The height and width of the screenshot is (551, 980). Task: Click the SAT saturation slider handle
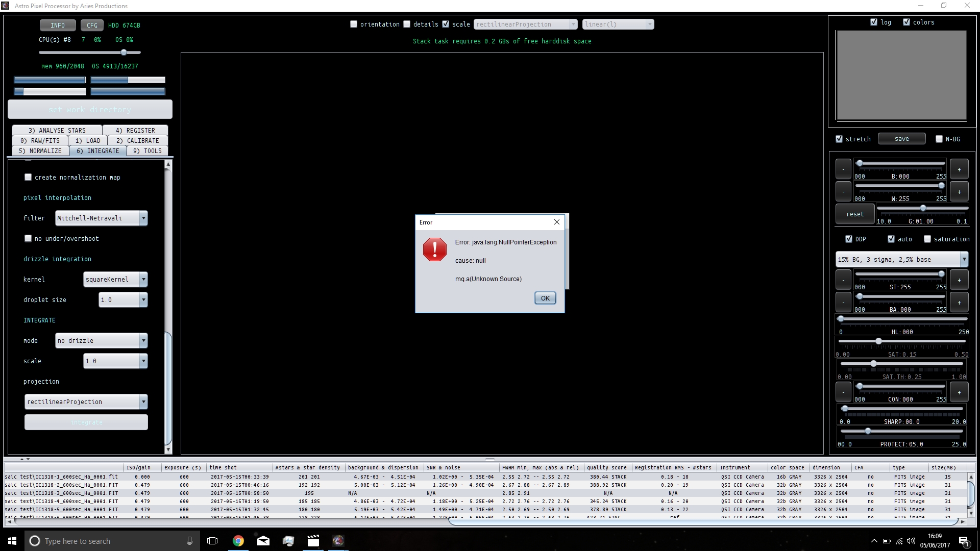[878, 341]
